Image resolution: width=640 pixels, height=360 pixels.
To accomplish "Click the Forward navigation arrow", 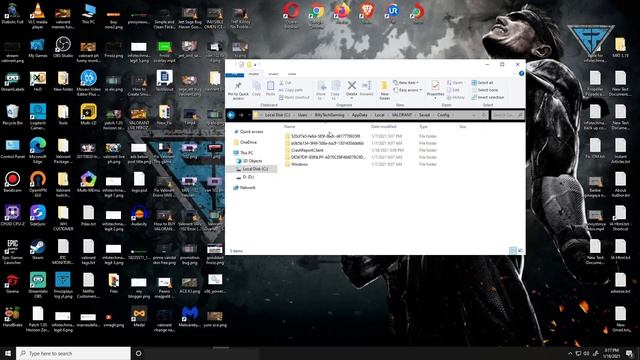I will point(241,115).
